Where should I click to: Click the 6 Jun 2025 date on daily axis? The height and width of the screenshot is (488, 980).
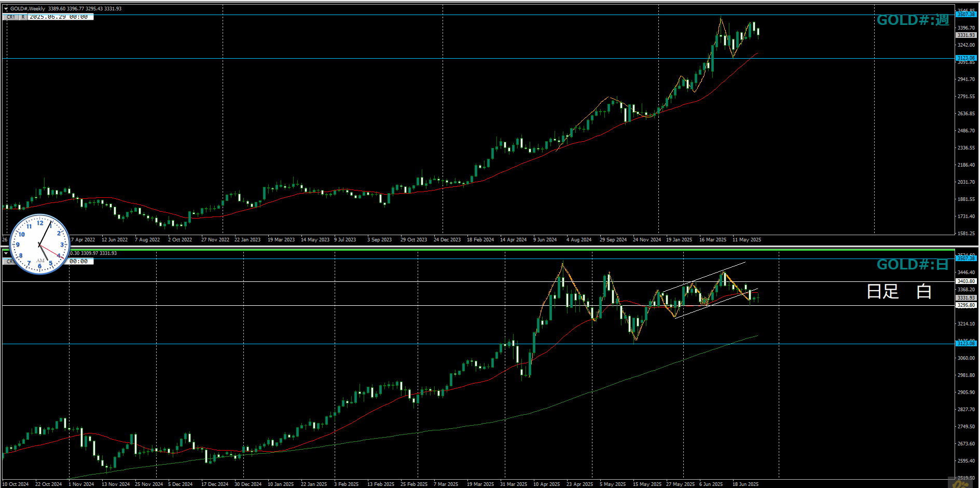(711, 484)
